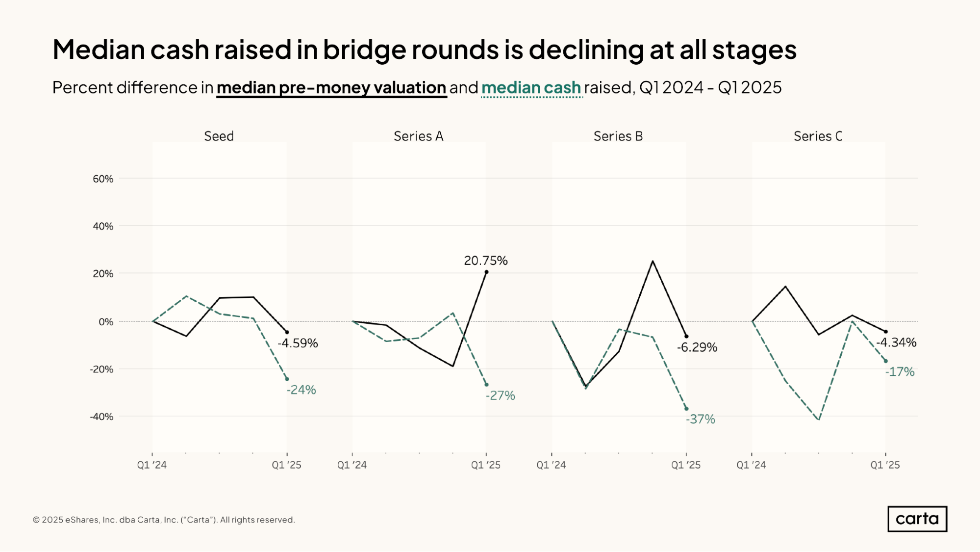Click the 0% y-axis label
This screenshot has width=980, height=552.
106,322
